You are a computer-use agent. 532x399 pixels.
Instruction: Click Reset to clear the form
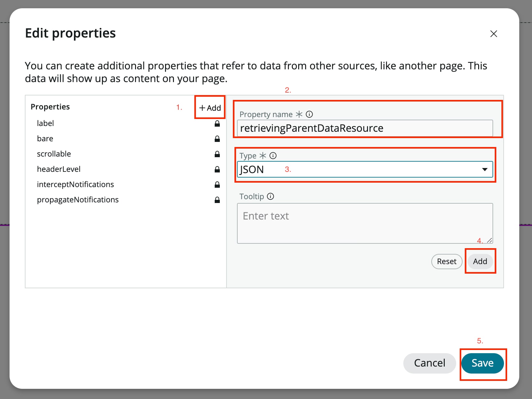447,261
